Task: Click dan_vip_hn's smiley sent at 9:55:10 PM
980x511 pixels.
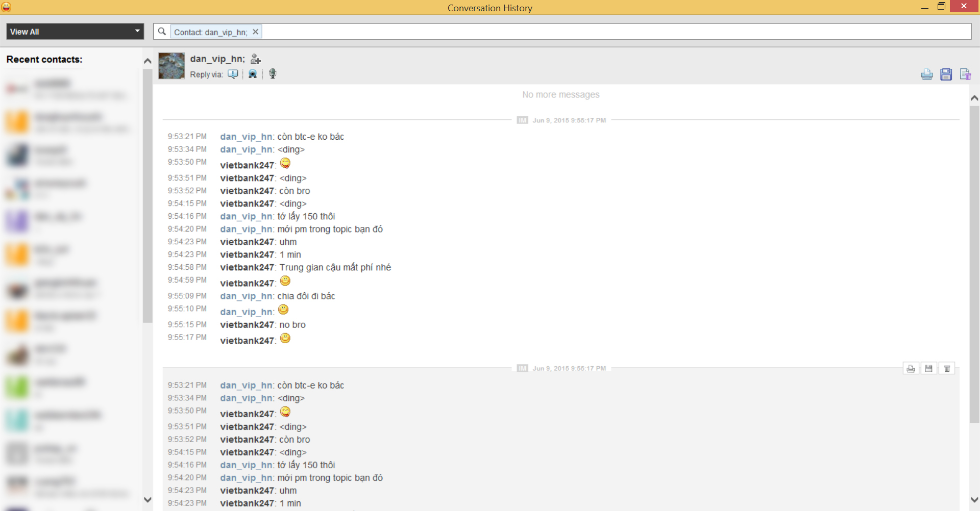Action: click(283, 310)
